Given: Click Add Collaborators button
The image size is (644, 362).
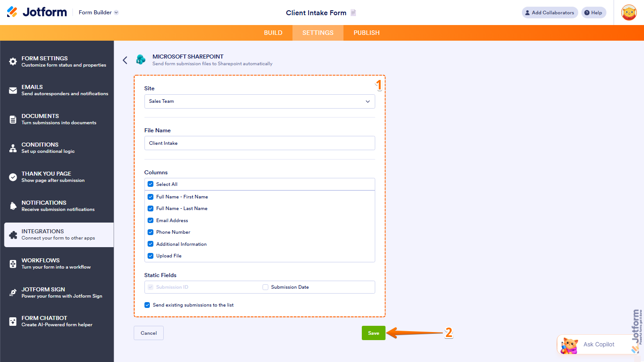Looking at the screenshot, I should click(x=550, y=13).
